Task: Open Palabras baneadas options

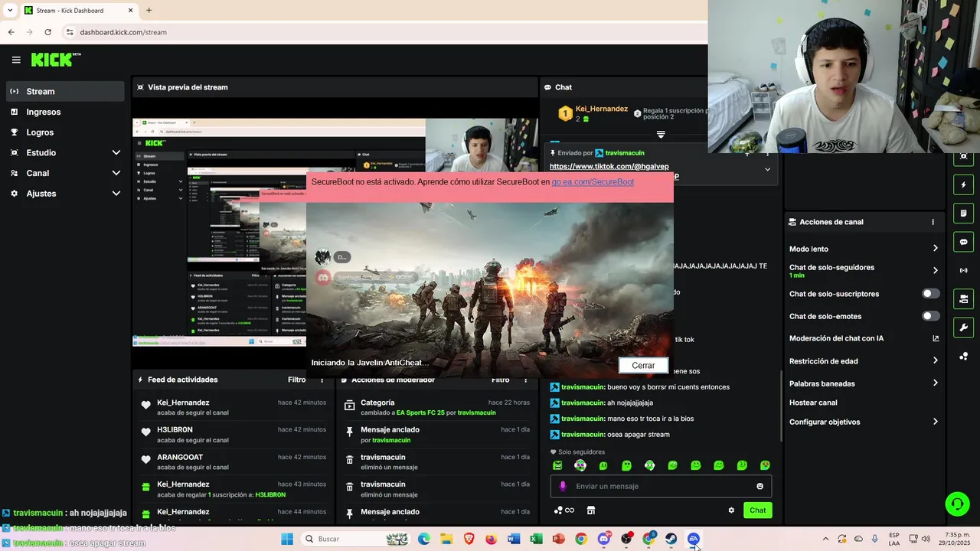Action: pyautogui.click(x=864, y=383)
